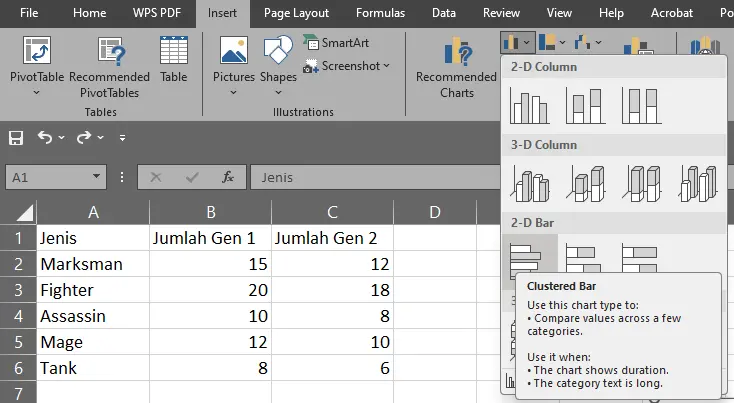Open the Acrobat tab
This screenshot has width=734, height=403.
[672, 13]
